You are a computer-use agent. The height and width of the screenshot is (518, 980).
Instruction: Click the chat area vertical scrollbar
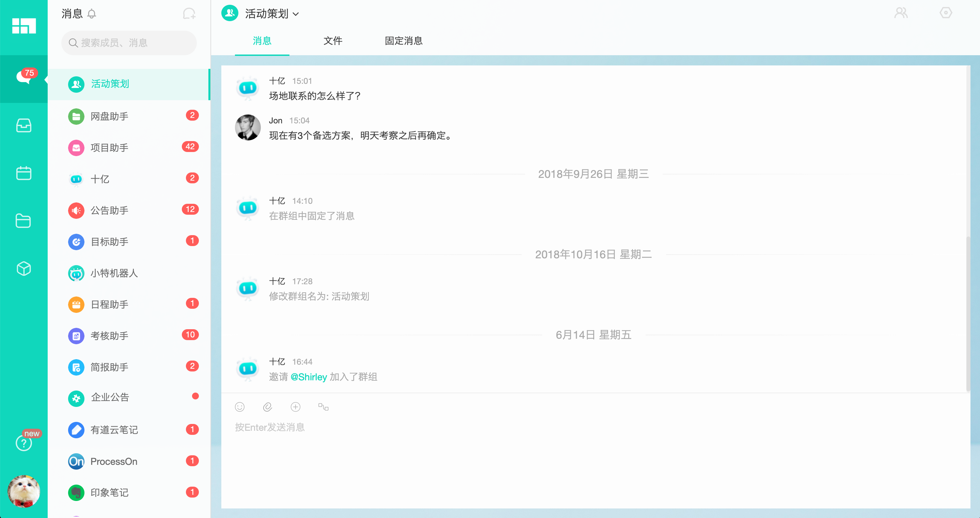(968, 313)
